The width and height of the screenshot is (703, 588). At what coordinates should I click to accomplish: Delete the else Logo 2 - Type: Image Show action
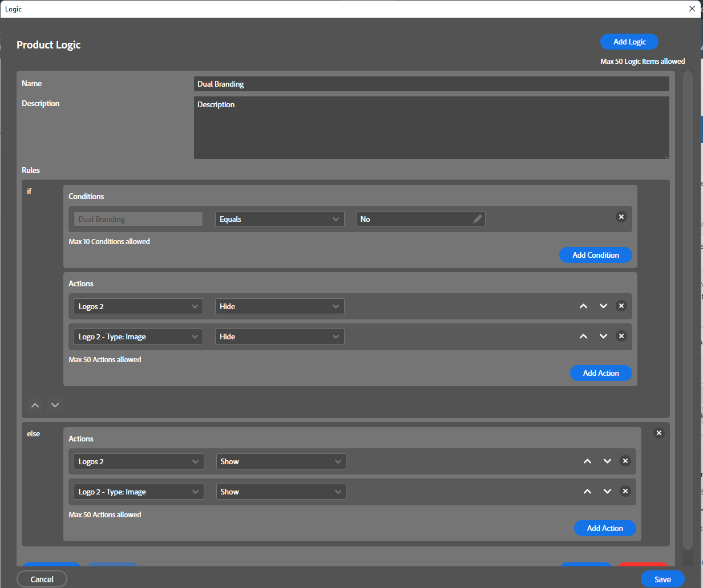pos(625,491)
